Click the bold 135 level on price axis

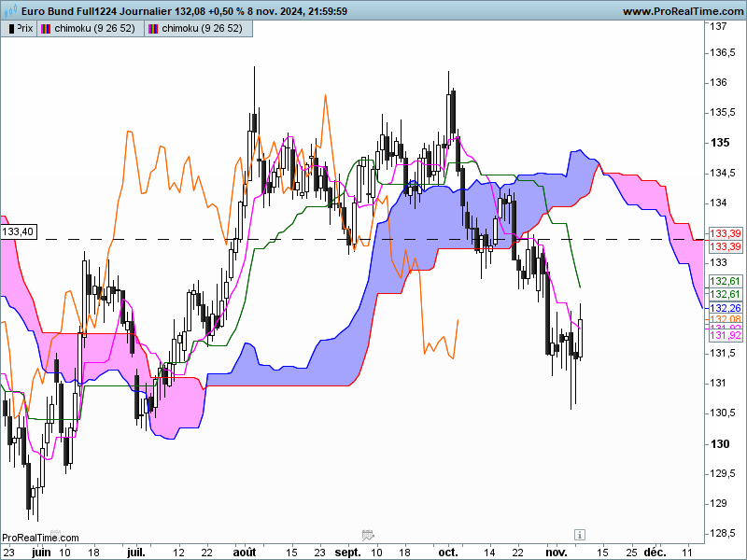pos(720,143)
